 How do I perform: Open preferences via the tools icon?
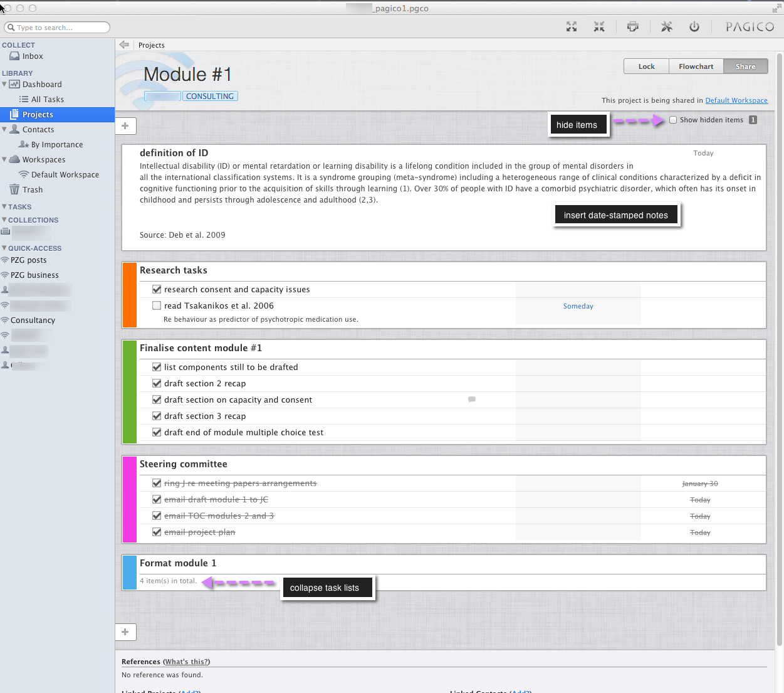[x=666, y=26]
